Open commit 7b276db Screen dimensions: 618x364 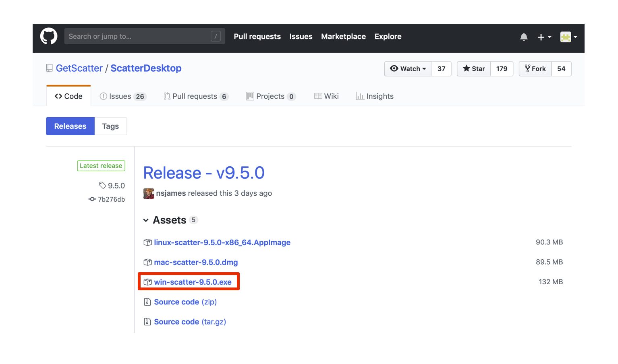(x=112, y=199)
